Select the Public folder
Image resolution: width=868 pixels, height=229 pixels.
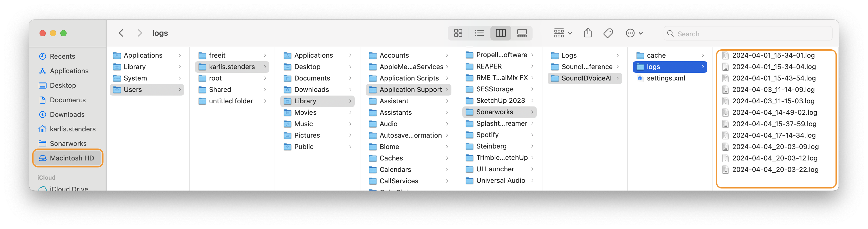[318, 147]
